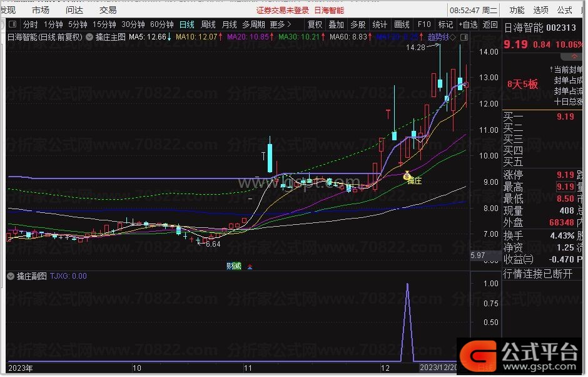Open the 画线 drawing tools
Image resolution: width=588 pixels, height=377 pixels.
coord(402,25)
